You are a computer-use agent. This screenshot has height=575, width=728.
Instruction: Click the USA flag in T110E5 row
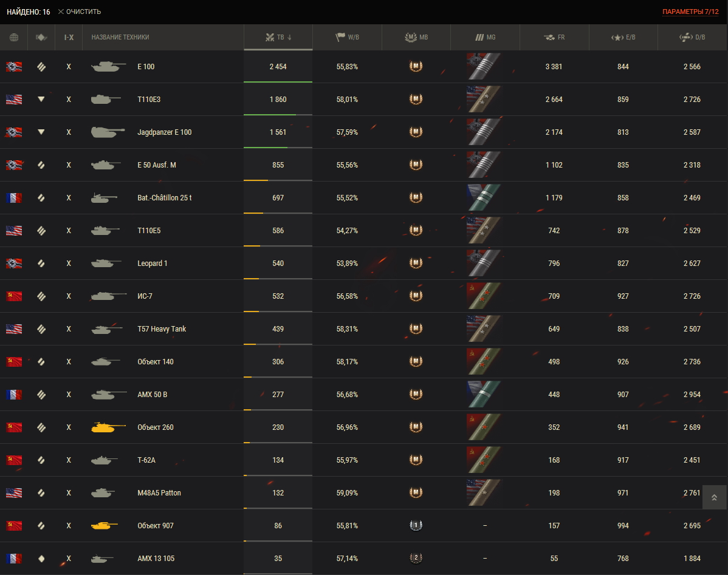[x=14, y=231]
